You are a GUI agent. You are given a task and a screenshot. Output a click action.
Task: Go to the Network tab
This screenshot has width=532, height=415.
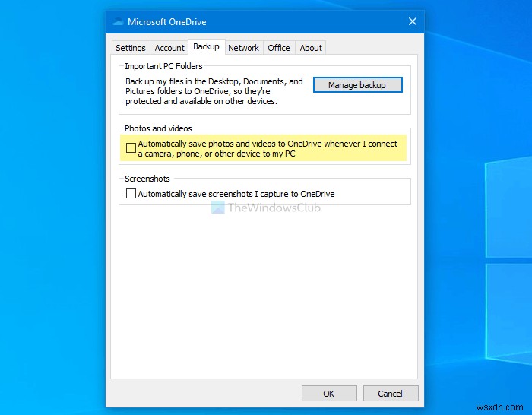point(243,48)
